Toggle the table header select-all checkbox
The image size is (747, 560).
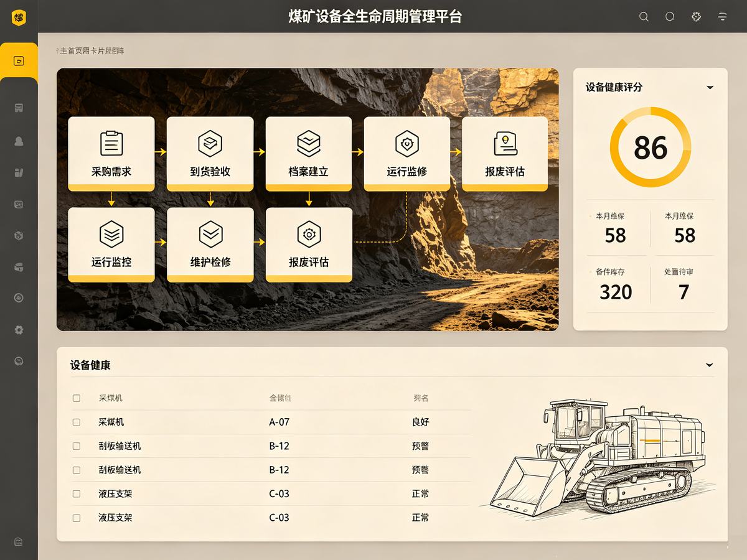pyautogui.click(x=77, y=398)
